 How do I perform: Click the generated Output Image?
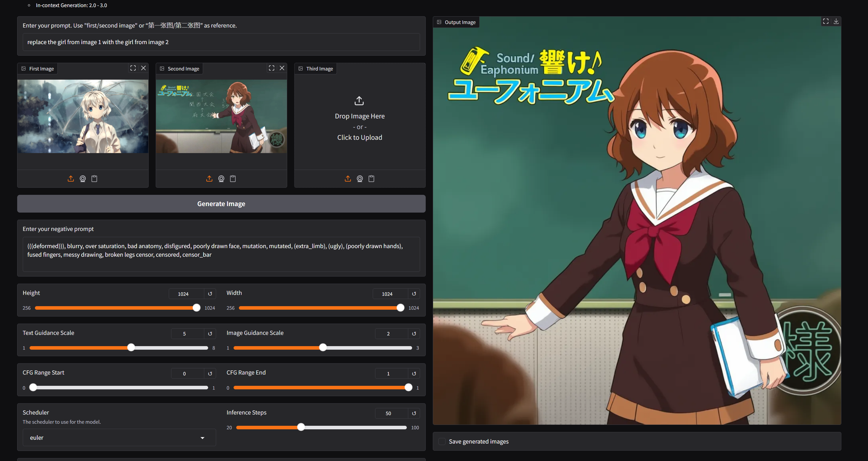point(637,221)
